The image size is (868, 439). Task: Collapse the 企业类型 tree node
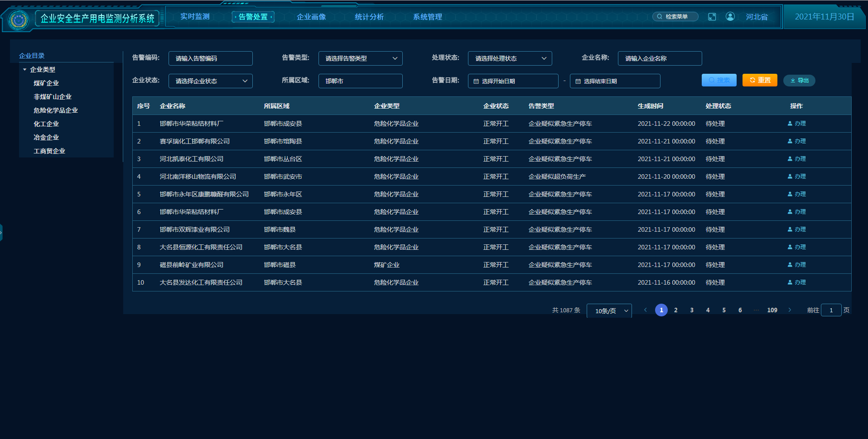pos(25,70)
